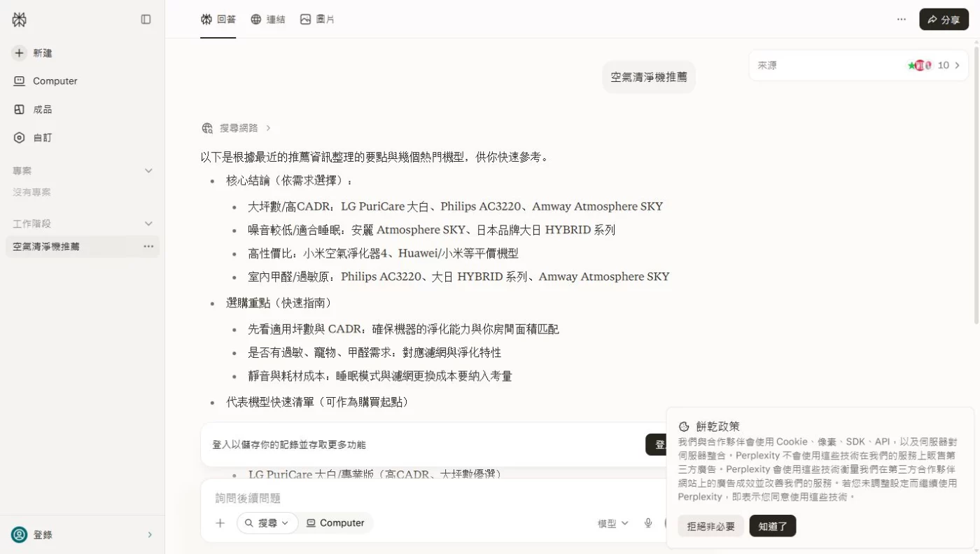Select Computer mode in the input bar
The width and height of the screenshot is (980, 554).
pyautogui.click(x=336, y=523)
